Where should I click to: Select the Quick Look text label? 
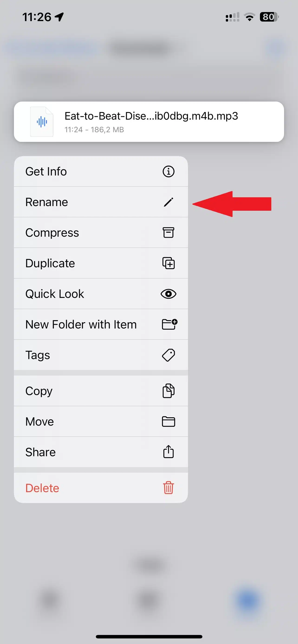[55, 294]
